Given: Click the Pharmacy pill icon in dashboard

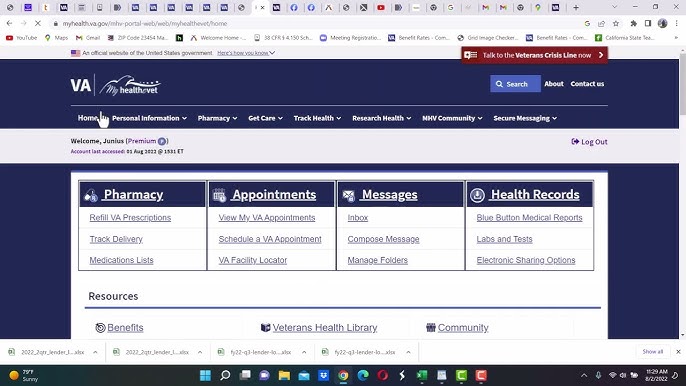Looking at the screenshot, I should tap(91, 195).
